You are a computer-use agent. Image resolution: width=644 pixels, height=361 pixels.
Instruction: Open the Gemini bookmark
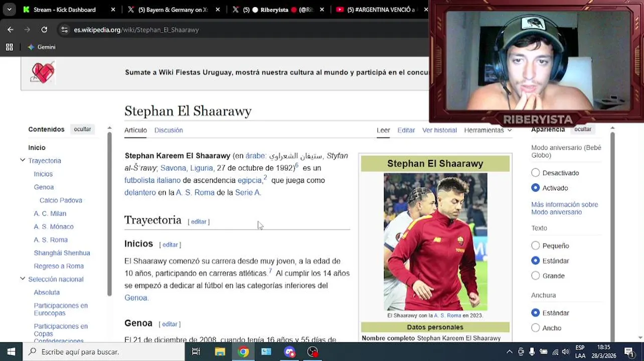coord(42,47)
